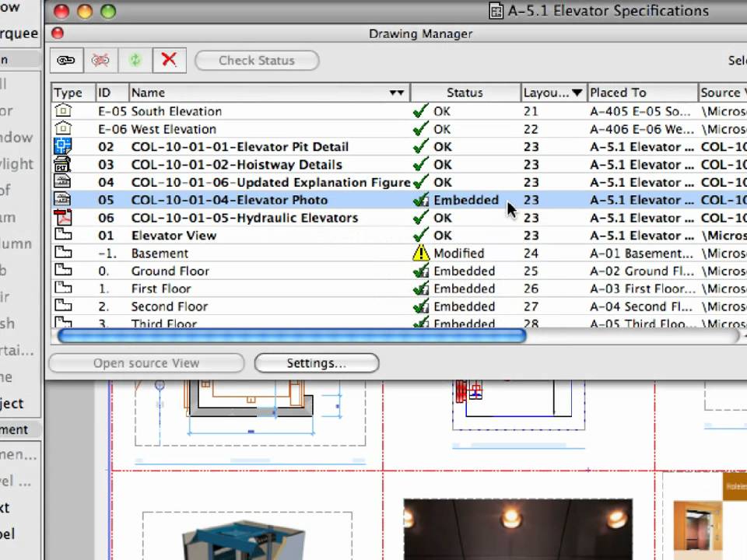Click Embedded status icon of Ground Floor
Image resolution: width=747 pixels, height=560 pixels.
(421, 271)
